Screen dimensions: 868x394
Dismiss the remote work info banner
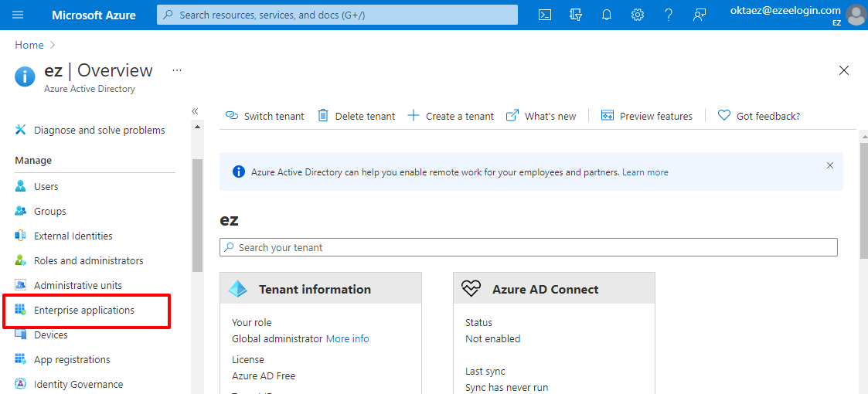click(830, 165)
